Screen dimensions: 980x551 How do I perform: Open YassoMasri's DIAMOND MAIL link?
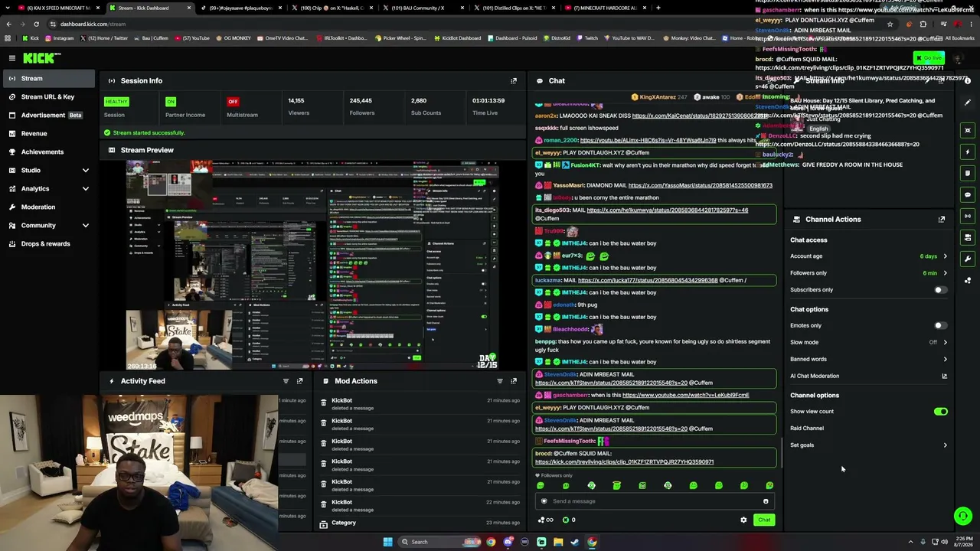(x=700, y=185)
